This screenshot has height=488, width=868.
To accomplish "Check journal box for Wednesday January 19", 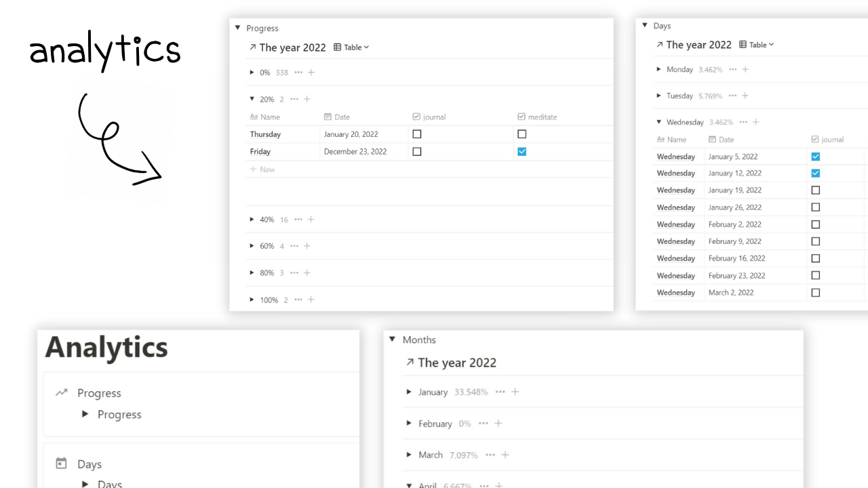I will 816,190.
